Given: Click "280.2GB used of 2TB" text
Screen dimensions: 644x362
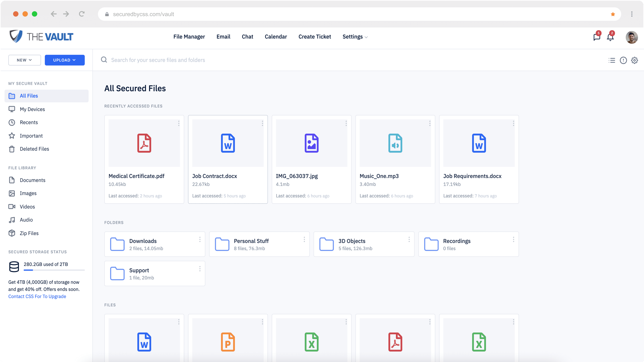Looking at the screenshot, I should 46,264.
